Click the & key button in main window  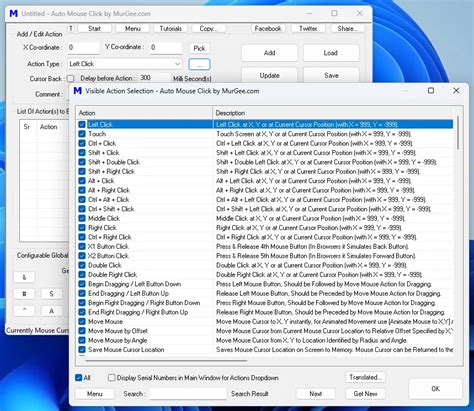tap(24, 277)
